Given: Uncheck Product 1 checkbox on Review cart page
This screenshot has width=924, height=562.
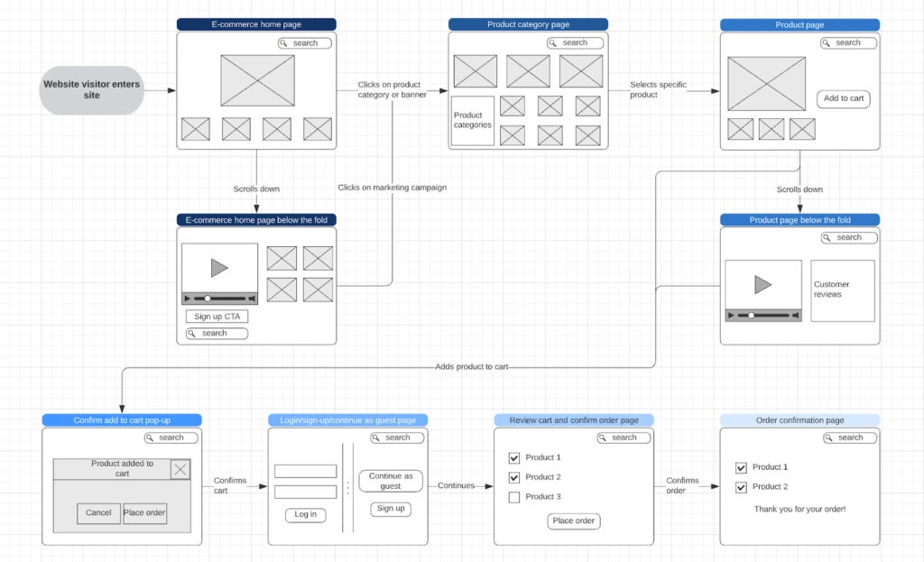Looking at the screenshot, I should tap(513, 457).
